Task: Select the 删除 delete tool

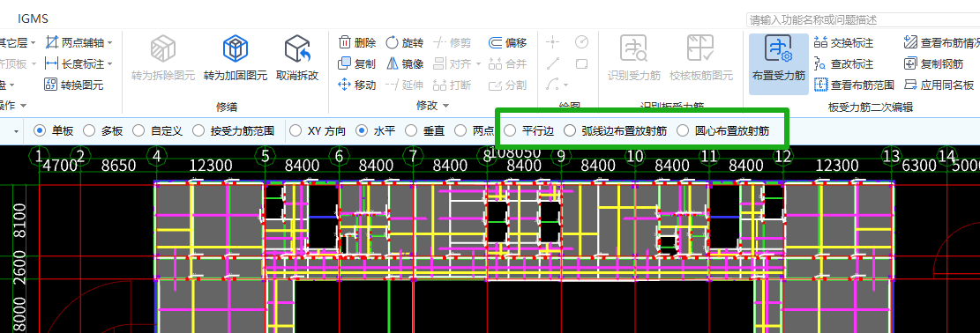Action: (357, 42)
